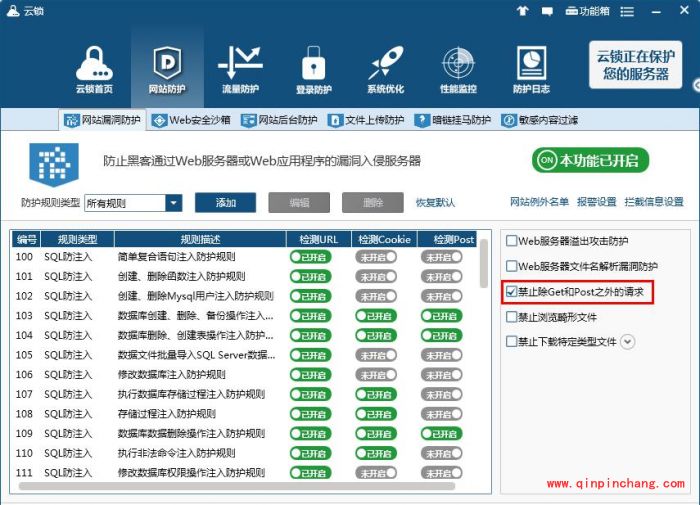Click the 删除 button

pos(373,203)
